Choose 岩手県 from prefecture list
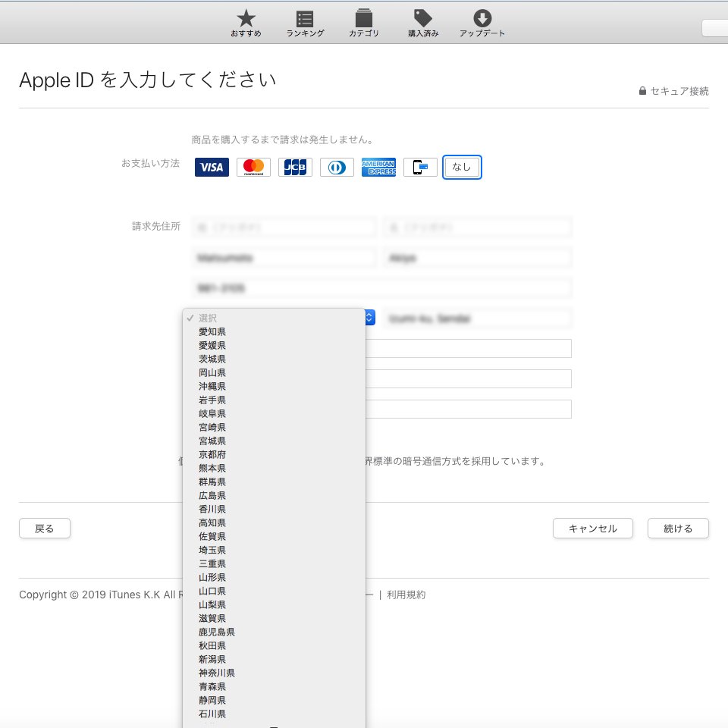The height and width of the screenshot is (728, 728). coord(274,400)
